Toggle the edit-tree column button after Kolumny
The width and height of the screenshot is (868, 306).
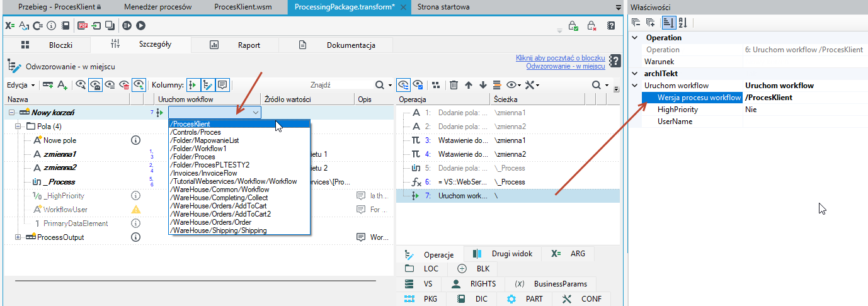pos(208,84)
